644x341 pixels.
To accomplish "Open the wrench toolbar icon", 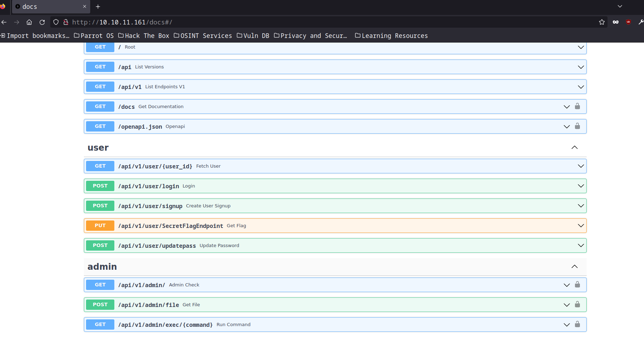I will pos(641,22).
